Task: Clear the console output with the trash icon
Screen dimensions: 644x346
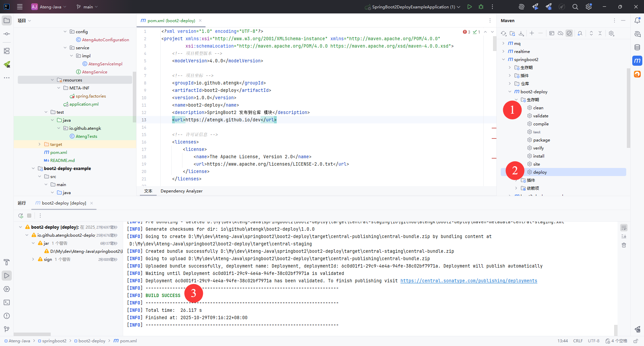Action: pos(624,245)
